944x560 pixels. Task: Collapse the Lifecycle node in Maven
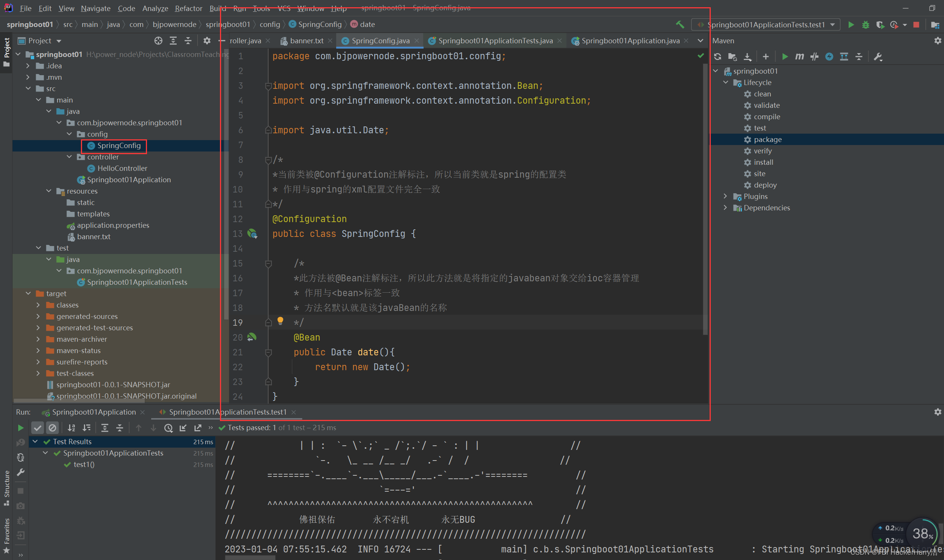726,82
